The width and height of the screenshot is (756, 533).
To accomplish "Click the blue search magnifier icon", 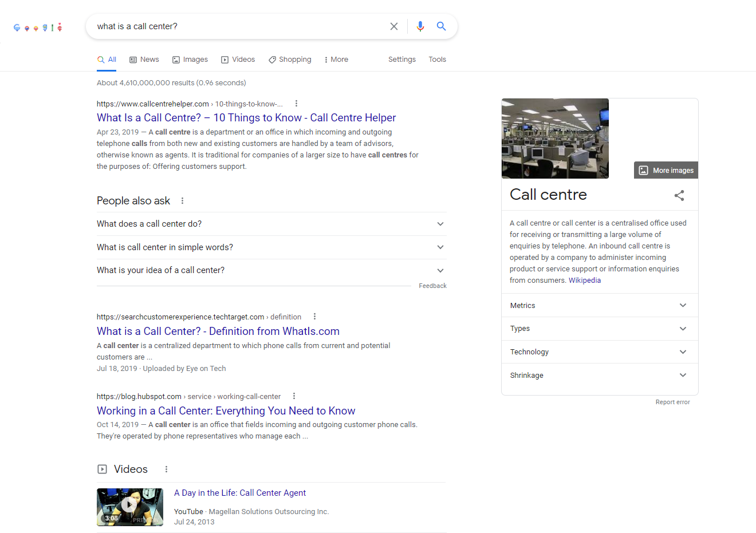I will [441, 26].
